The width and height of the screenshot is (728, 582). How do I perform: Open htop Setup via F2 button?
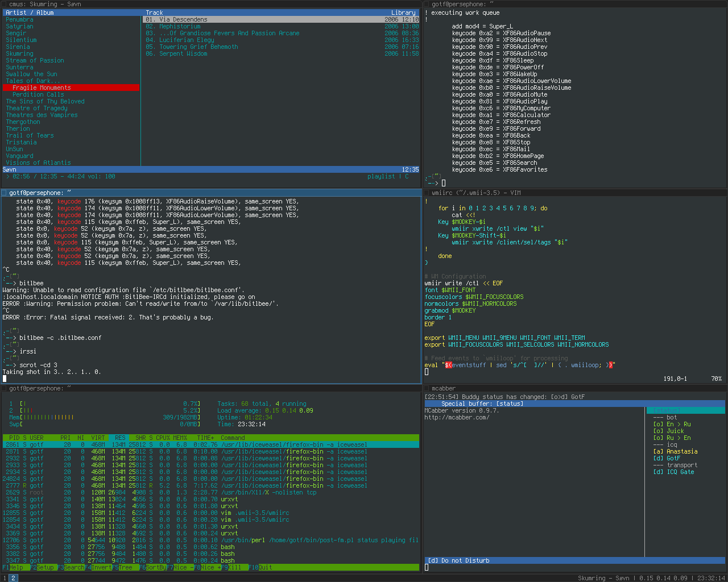(x=42, y=567)
